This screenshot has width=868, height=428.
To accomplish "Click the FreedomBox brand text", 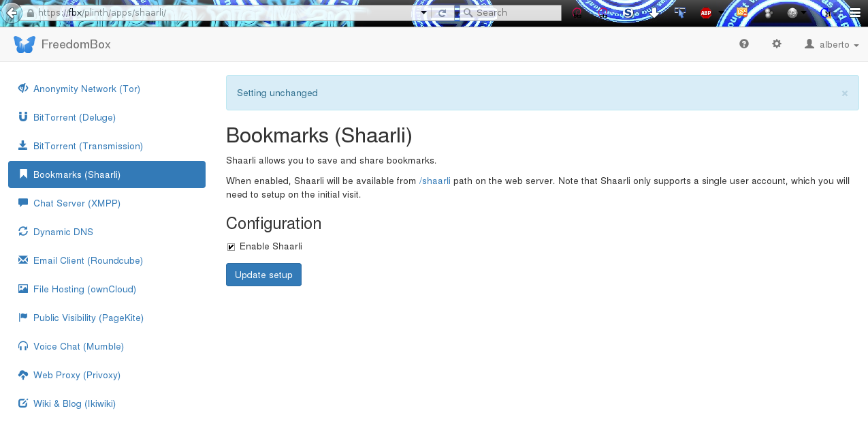I will (x=76, y=44).
